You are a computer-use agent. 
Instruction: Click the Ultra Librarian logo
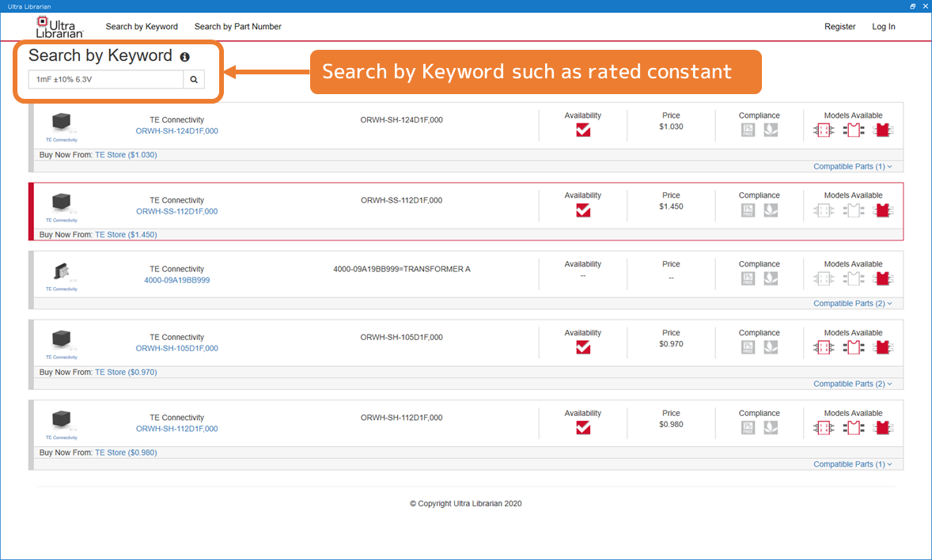pyautogui.click(x=59, y=27)
